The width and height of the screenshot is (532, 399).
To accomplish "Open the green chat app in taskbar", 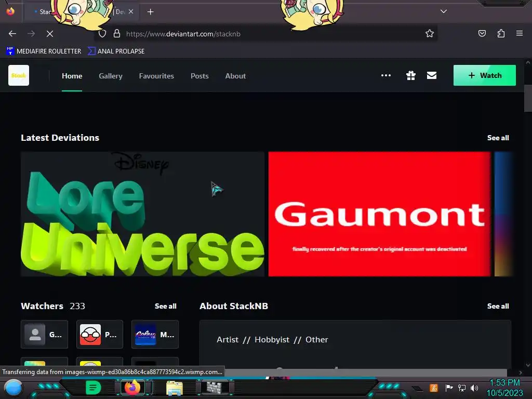I will tap(93, 388).
